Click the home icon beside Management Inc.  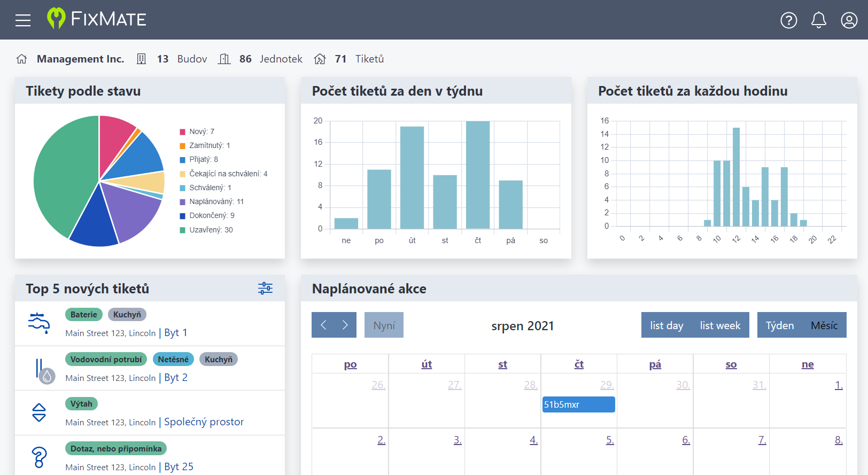point(22,59)
